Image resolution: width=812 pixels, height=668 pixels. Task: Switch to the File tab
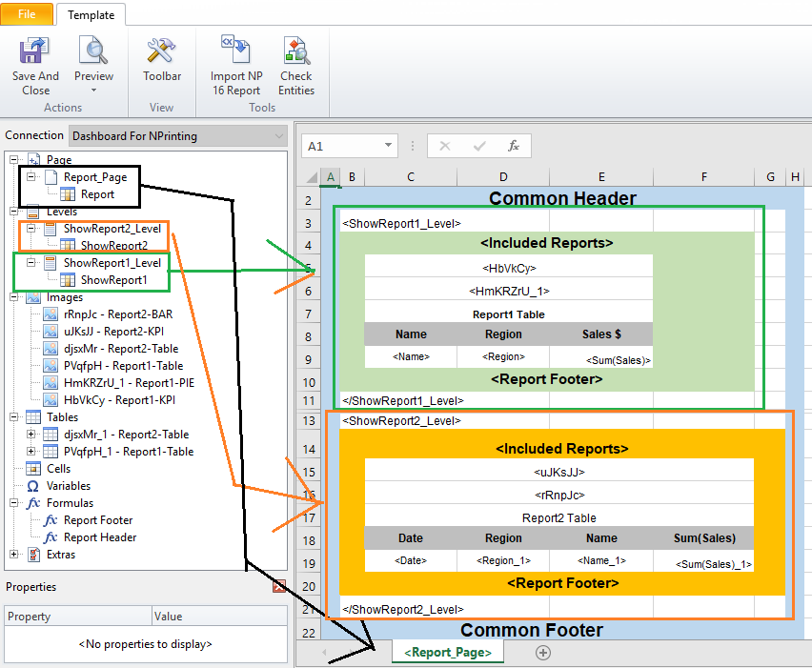click(x=27, y=14)
